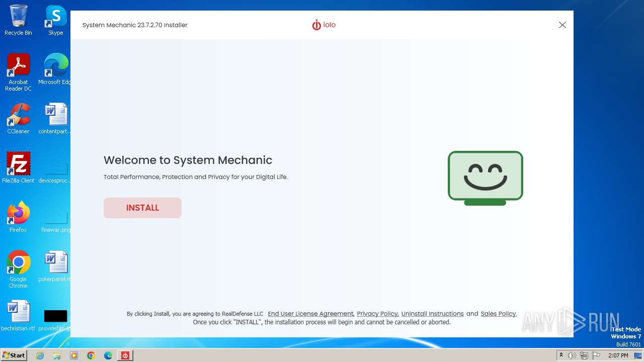Open the pokerpanel.rtf document icon
This screenshot has height=362, width=644.
click(x=55, y=266)
